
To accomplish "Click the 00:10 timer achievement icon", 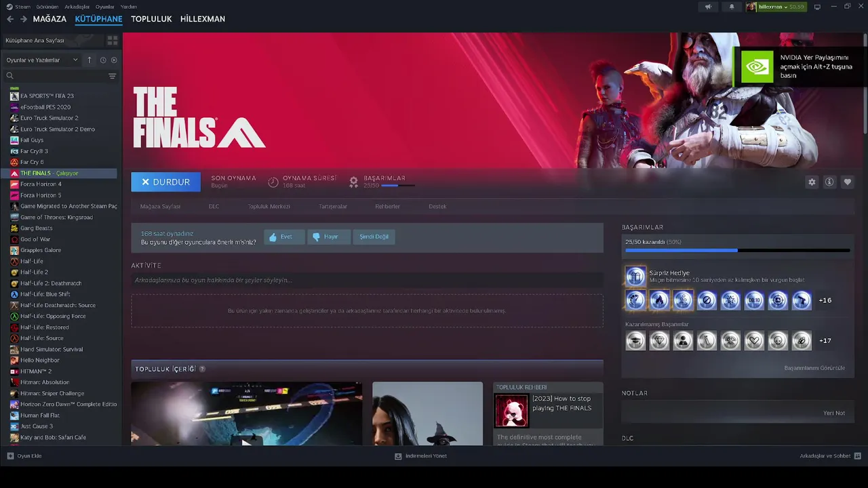I will (x=754, y=300).
